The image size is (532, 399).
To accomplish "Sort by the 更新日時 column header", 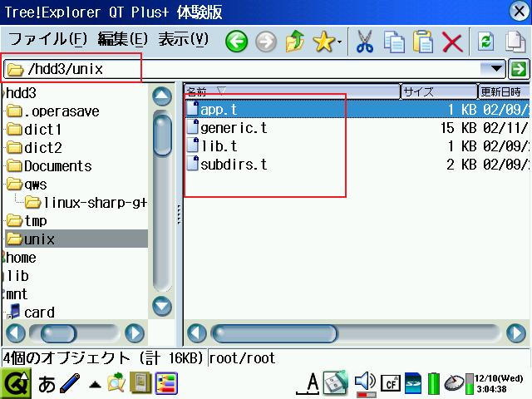I will (505, 91).
